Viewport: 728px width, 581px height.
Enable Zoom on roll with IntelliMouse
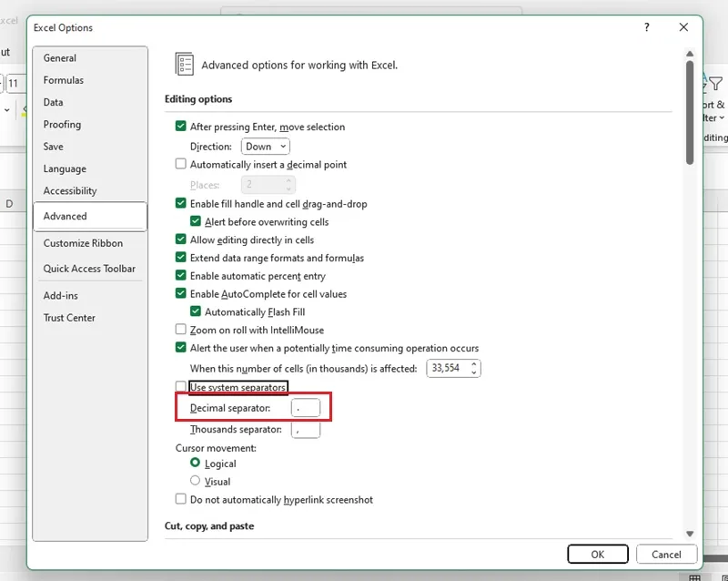180,329
